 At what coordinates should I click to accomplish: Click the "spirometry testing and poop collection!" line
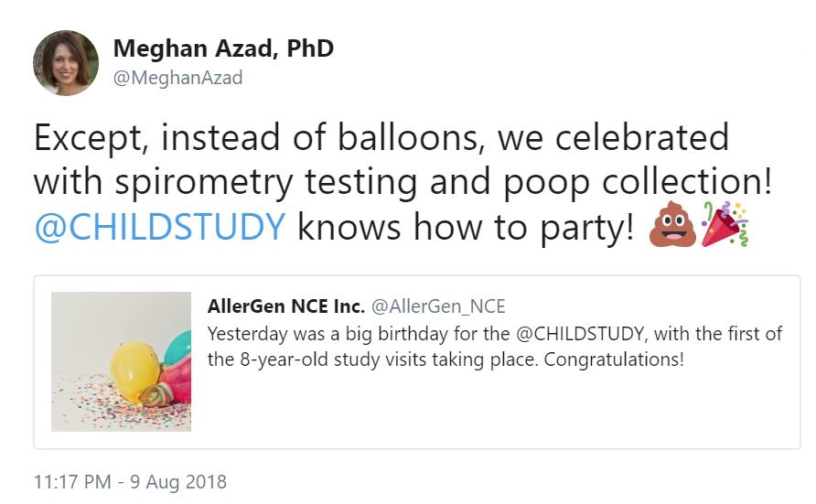click(403, 182)
